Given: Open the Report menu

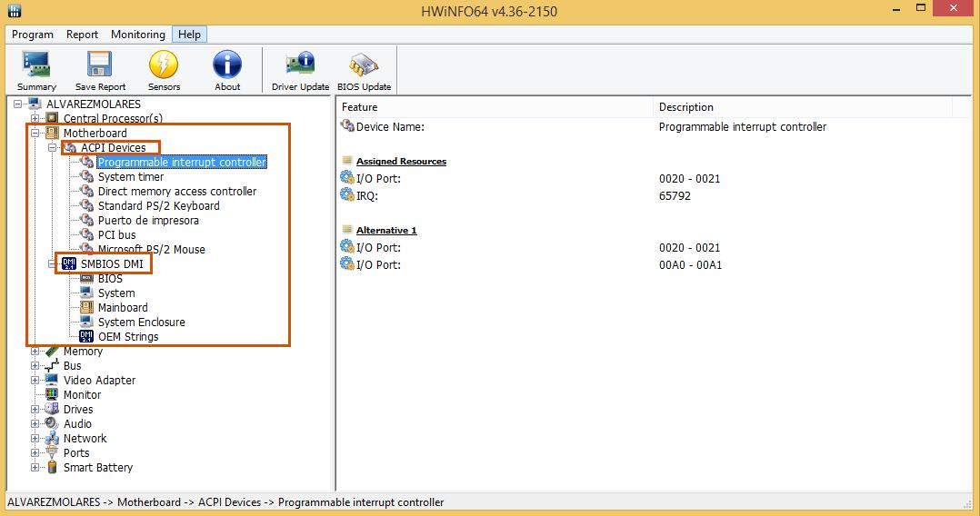Looking at the screenshot, I should pos(82,35).
